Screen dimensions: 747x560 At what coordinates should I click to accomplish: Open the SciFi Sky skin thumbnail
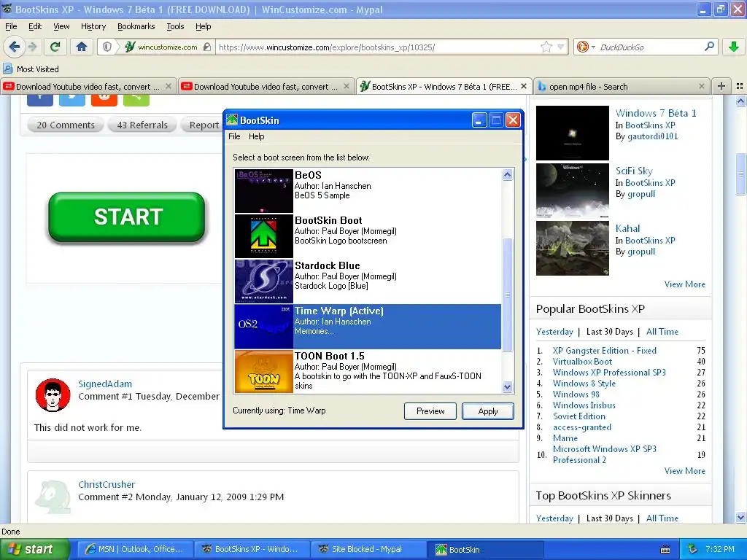(572, 190)
